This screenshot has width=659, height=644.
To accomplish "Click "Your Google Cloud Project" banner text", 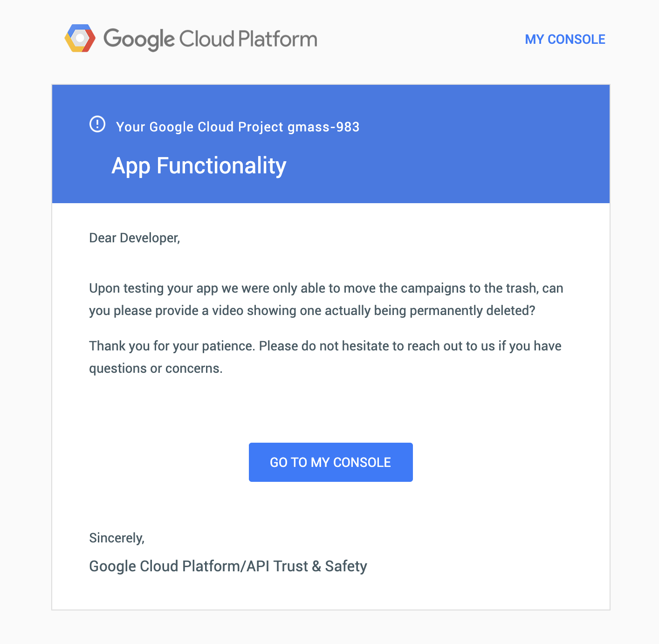I will coord(199,127).
